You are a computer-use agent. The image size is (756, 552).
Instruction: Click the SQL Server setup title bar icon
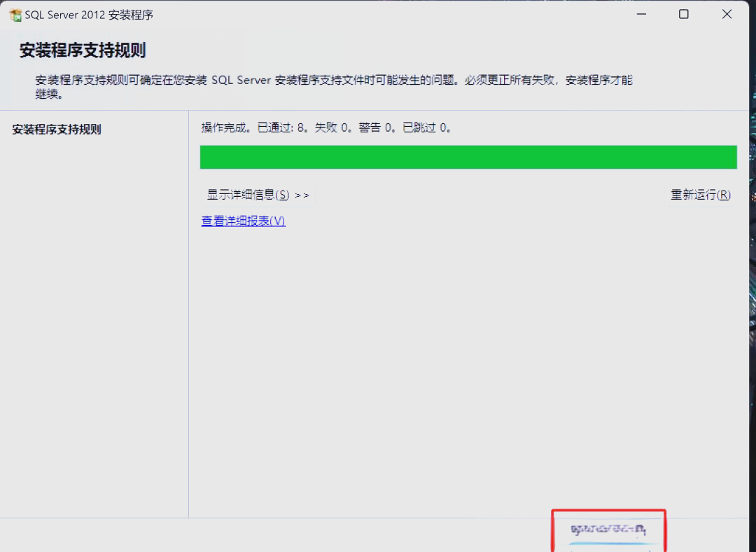coord(15,15)
